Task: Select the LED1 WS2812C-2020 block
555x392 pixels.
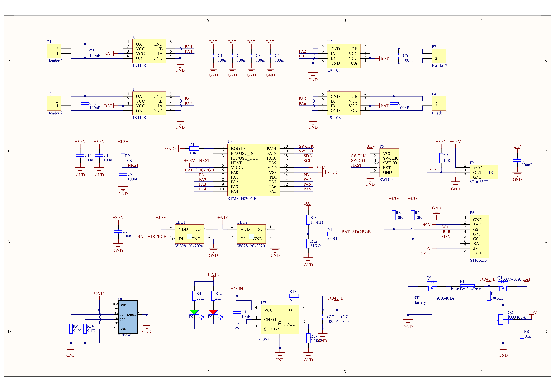Action: point(190,234)
